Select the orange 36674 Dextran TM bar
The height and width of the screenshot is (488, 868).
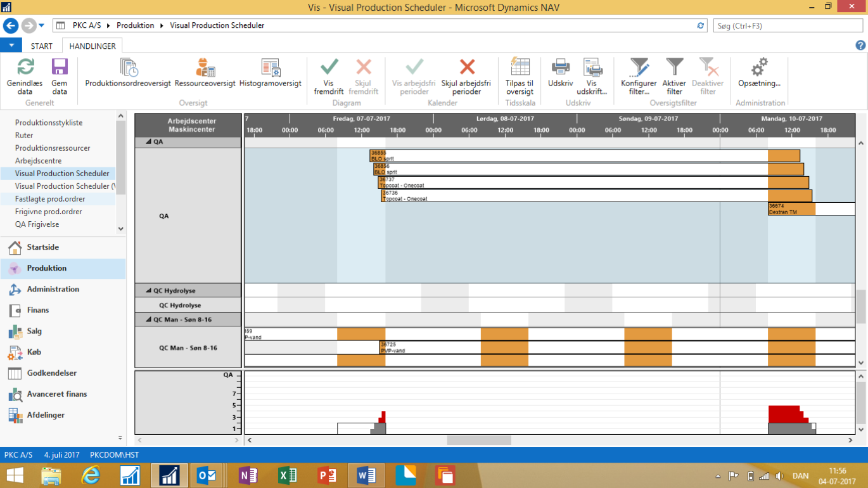[x=791, y=209]
